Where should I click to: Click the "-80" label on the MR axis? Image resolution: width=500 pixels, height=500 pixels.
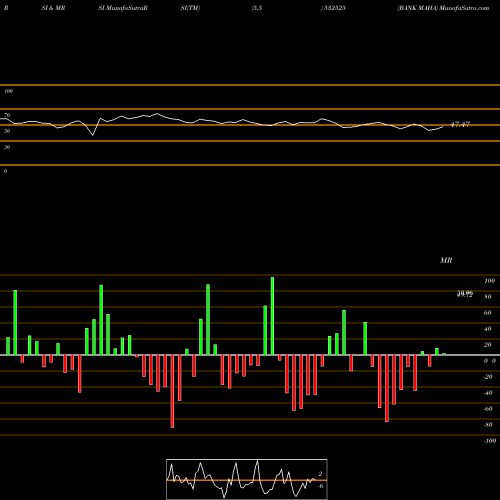click(x=488, y=425)
